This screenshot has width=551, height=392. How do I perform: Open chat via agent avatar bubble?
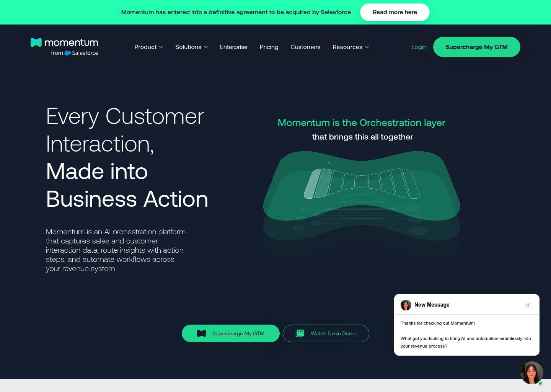tap(532, 373)
